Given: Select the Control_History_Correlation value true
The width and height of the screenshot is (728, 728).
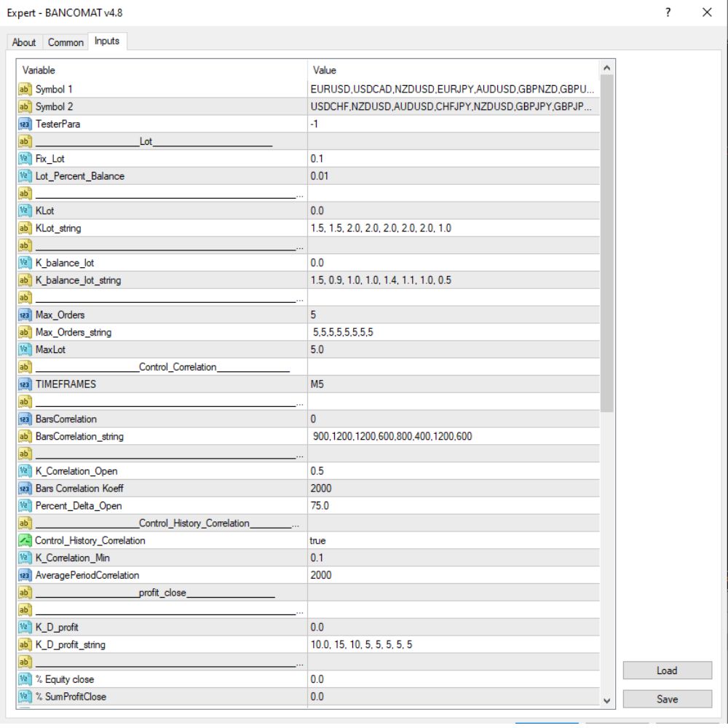Looking at the screenshot, I should (453, 540).
